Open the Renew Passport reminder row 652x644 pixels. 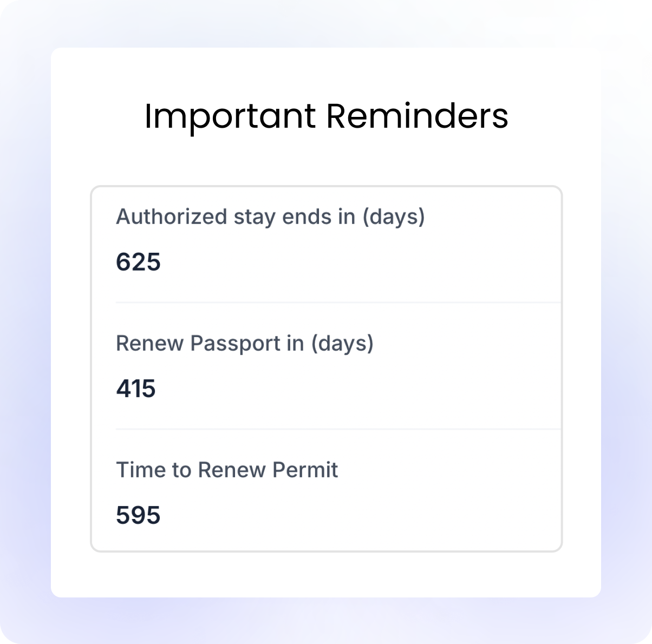point(327,366)
